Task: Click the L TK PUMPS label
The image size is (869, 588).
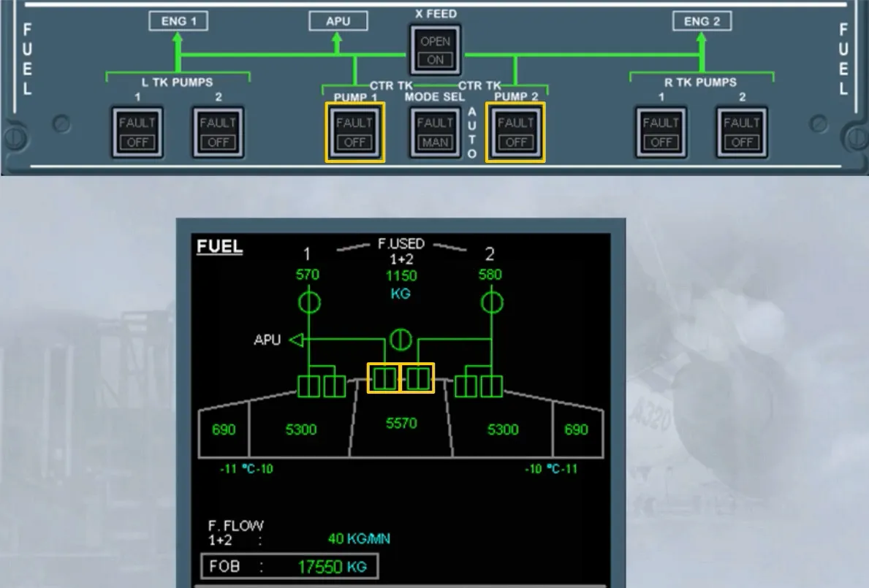Action: pyautogui.click(x=178, y=83)
